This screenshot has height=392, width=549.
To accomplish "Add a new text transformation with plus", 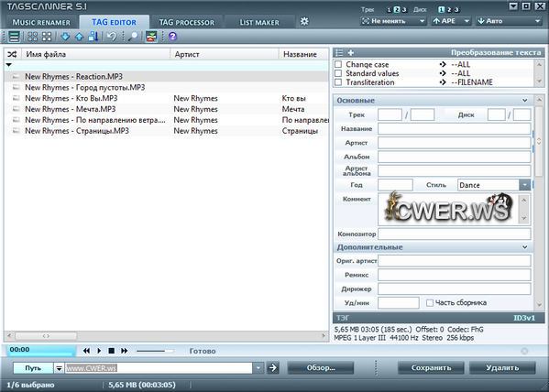I will point(351,53).
